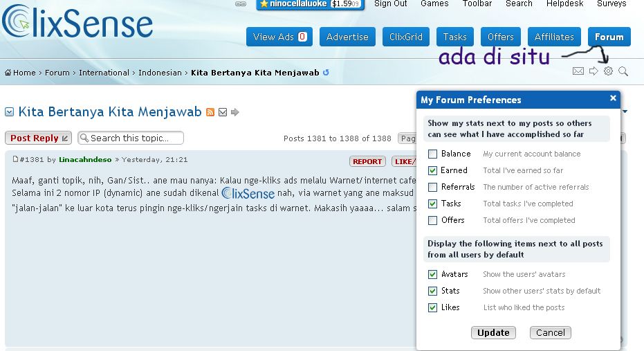Open the ClixGrid tab

click(406, 37)
